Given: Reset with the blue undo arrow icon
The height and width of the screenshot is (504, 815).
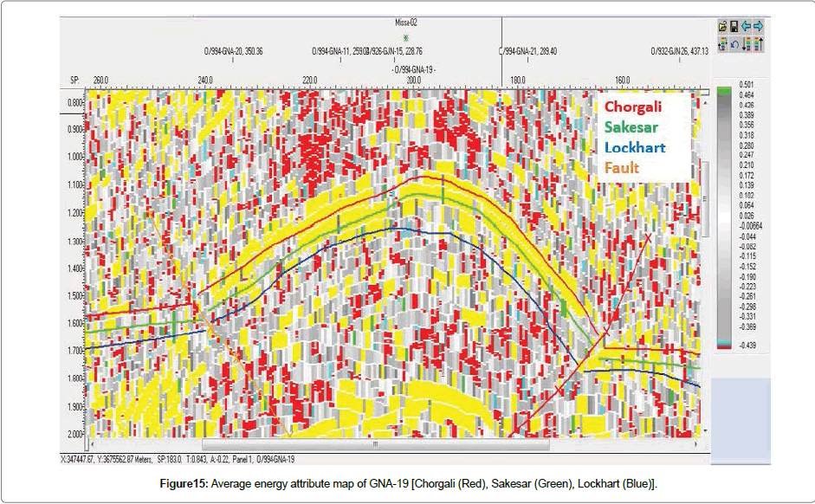Looking at the screenshot, I should pos(734,43).
